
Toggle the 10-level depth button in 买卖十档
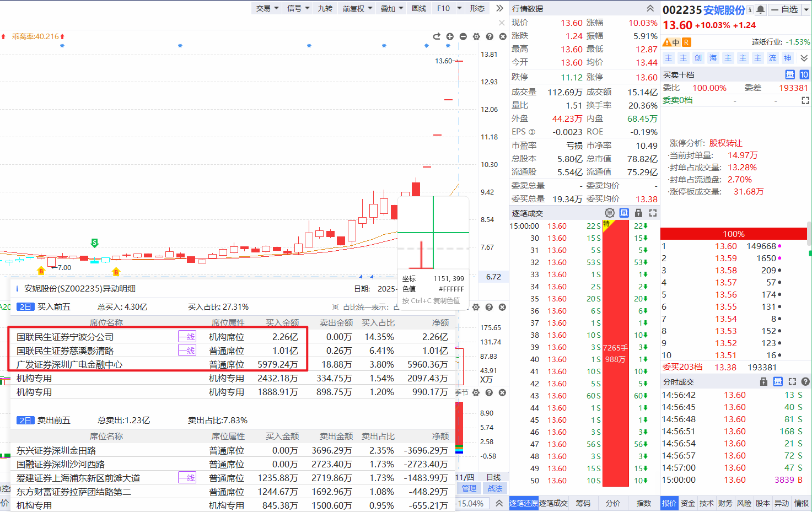pyautogui.click(x=804, y=75)
